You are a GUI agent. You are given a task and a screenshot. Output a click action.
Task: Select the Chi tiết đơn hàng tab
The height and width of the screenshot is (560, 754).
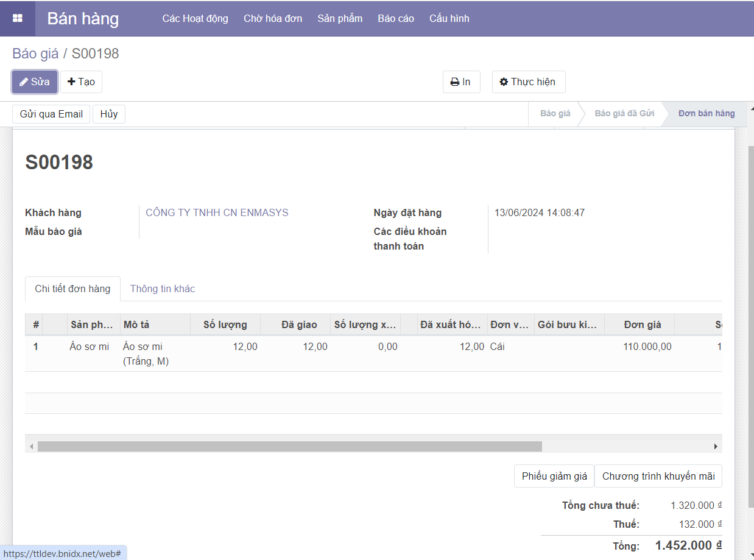pyautogui.click(x=72, y=289)
